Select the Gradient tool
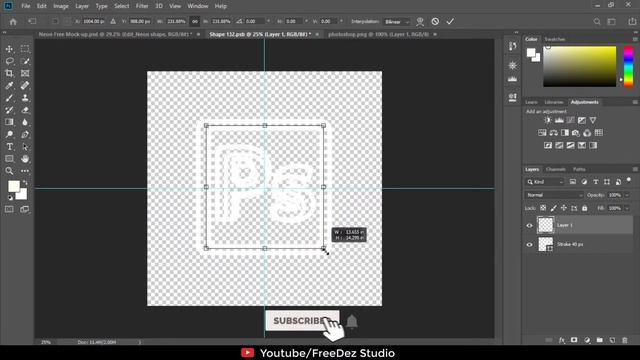 9,122
